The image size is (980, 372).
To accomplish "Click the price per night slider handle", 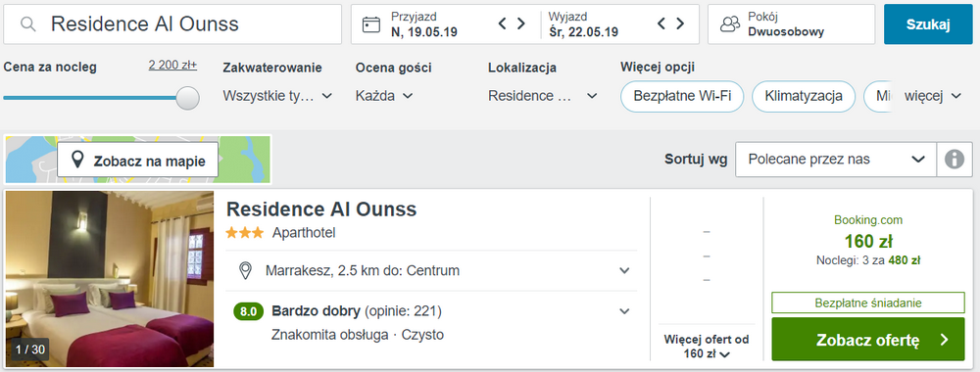I will (187, 98).
